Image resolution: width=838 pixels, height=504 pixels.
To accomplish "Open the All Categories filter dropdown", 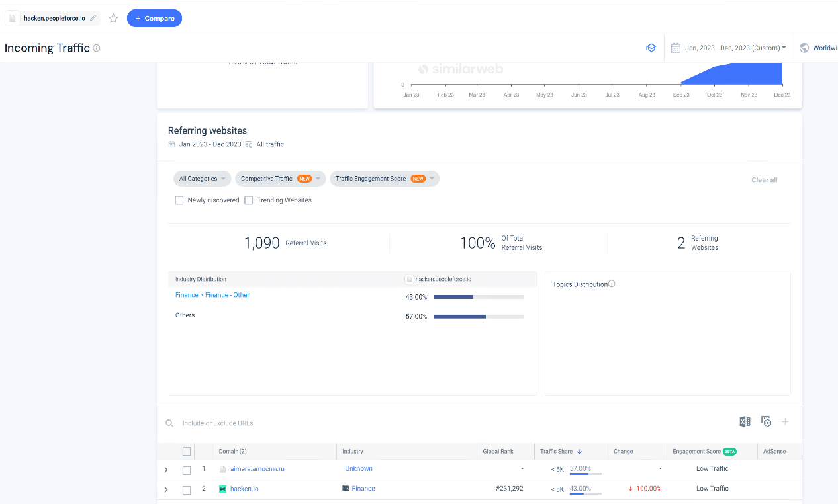I will tap(203, 179).
